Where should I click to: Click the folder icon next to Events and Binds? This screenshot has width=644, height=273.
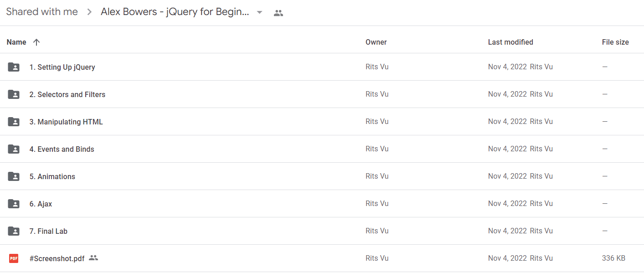(14, 149)
